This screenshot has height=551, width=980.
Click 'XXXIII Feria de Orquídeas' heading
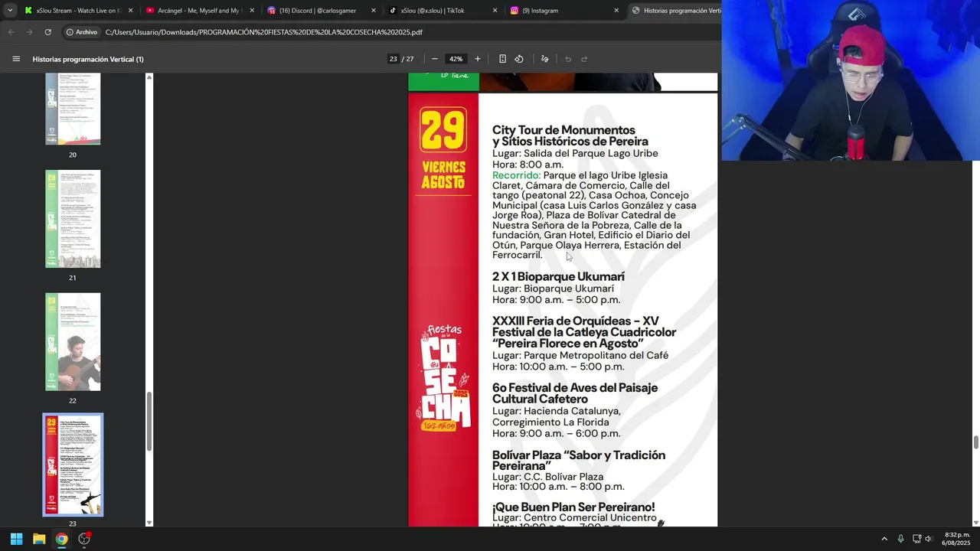584,332
